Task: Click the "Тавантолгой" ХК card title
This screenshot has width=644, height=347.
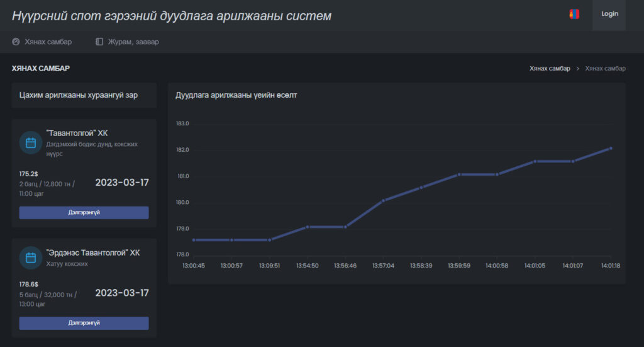Action: (77, 134)
